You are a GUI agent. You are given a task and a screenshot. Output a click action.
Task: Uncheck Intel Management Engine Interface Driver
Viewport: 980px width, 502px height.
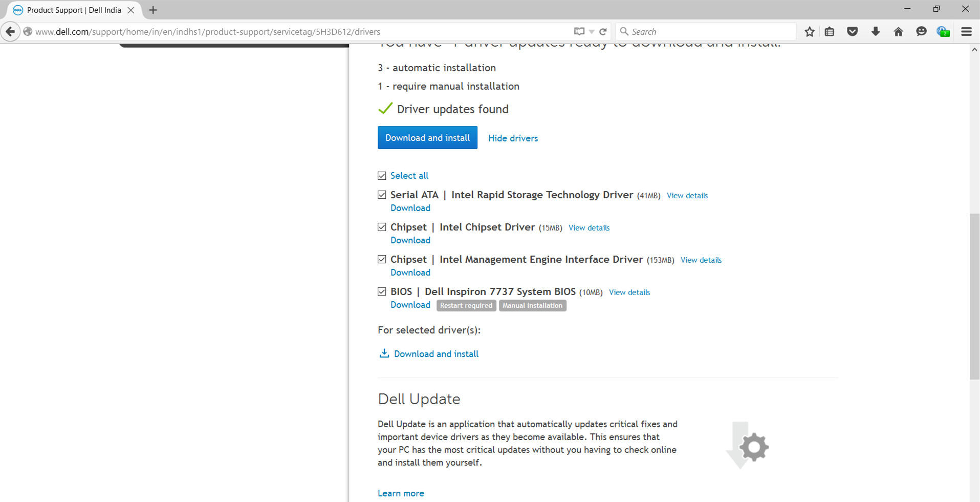click(382, 259)
